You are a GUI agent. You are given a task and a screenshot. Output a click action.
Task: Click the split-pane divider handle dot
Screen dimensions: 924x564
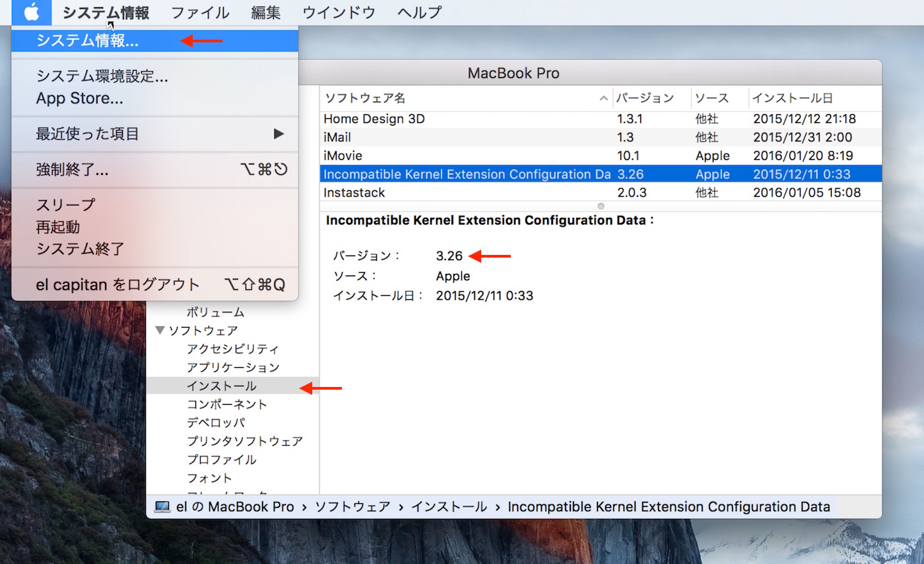pos(601,207)
